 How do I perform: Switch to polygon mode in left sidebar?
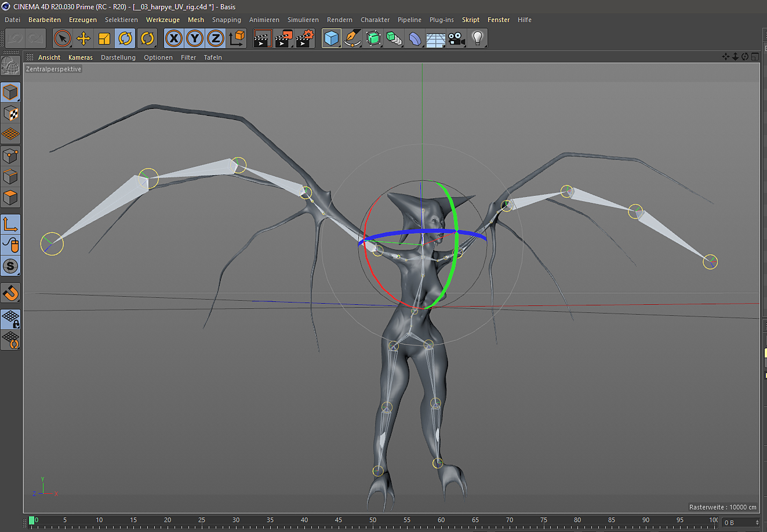10,198
